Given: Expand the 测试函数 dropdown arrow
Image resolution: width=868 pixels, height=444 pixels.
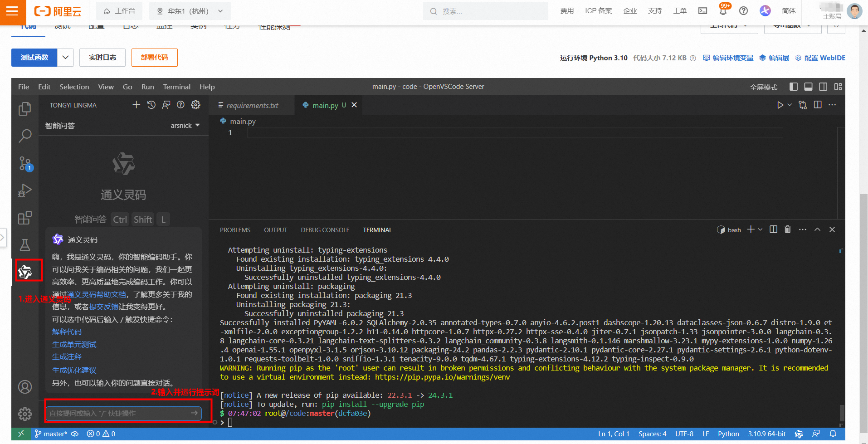Looking at the screenshot, I should [x=65, y=58].
